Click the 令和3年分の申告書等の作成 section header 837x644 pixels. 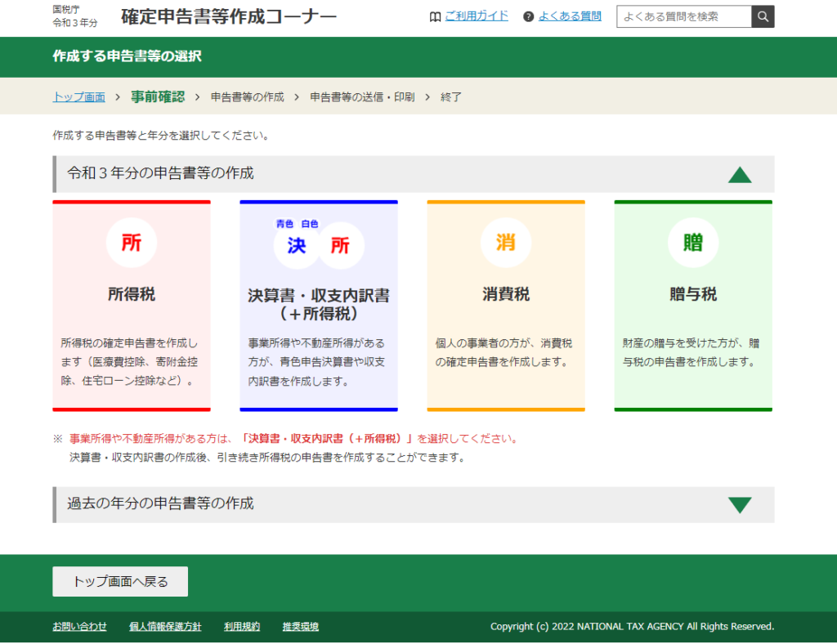point(414,174)
